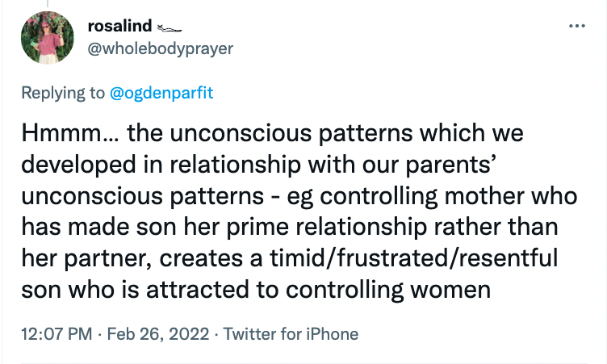The width and height of the screenshot is (607, 364).
Task: Open the tweet's more options menu
Action: tap(576, 26)
